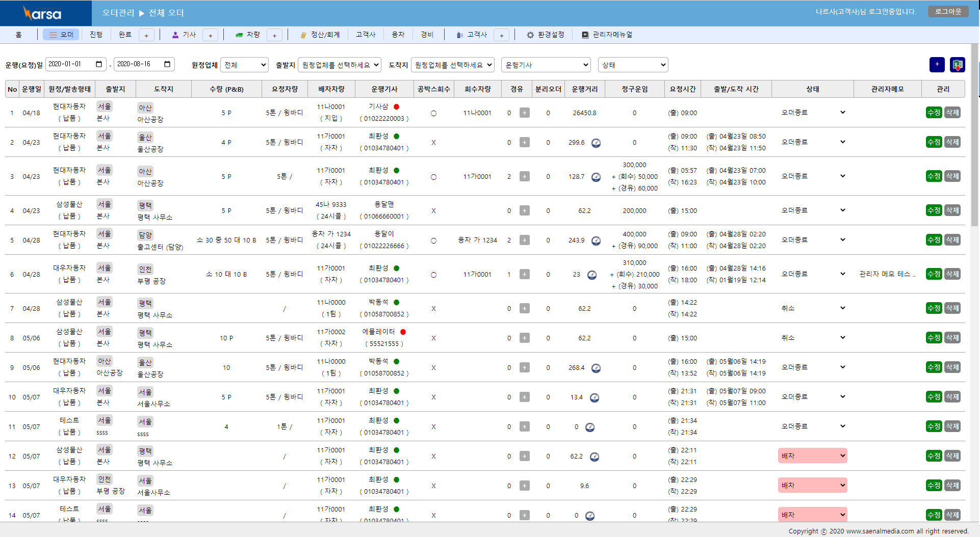The image size is (980, 537).
Task: Click the Excel download icon
Action: pos(957,65)
